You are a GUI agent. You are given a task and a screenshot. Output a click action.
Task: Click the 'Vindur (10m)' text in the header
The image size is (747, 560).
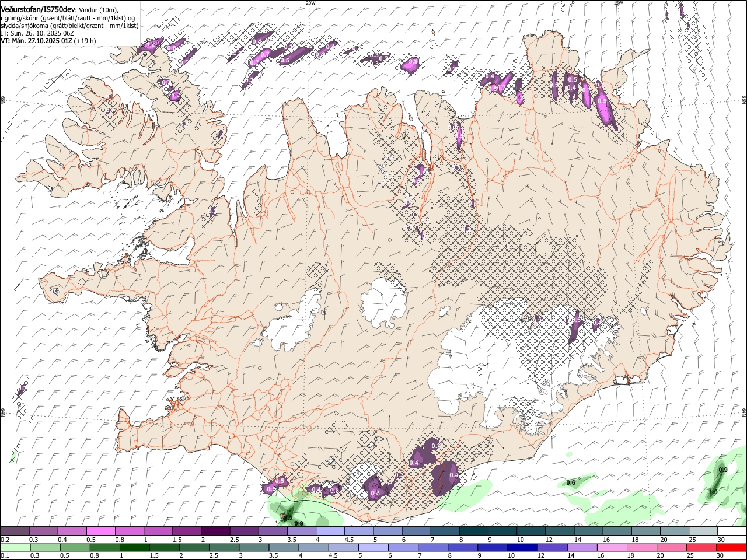(x=97, y=10)
